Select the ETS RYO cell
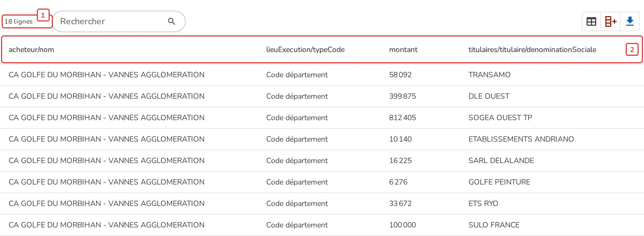Viewport: 644px width, 236px height. [x=483, y=204]
